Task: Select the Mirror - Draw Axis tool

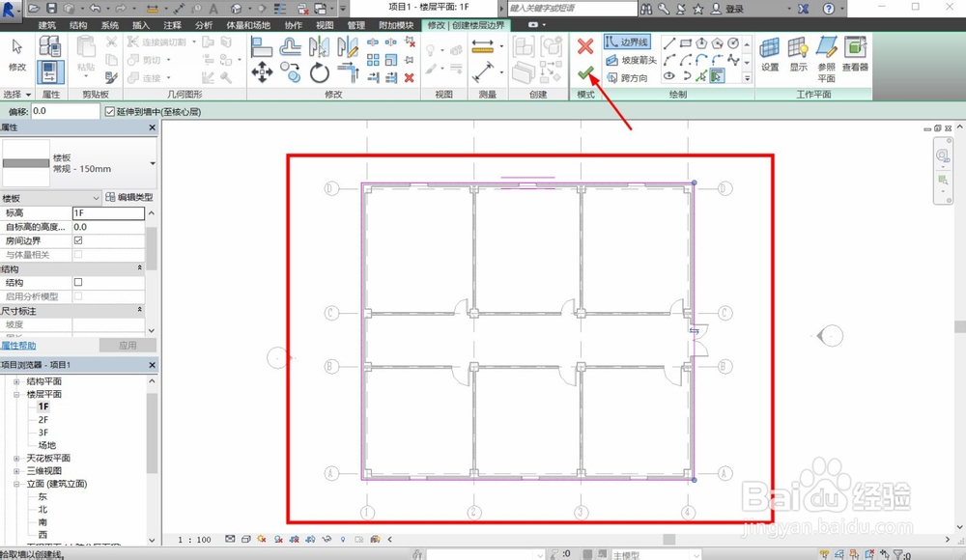Action: [348, 46]
